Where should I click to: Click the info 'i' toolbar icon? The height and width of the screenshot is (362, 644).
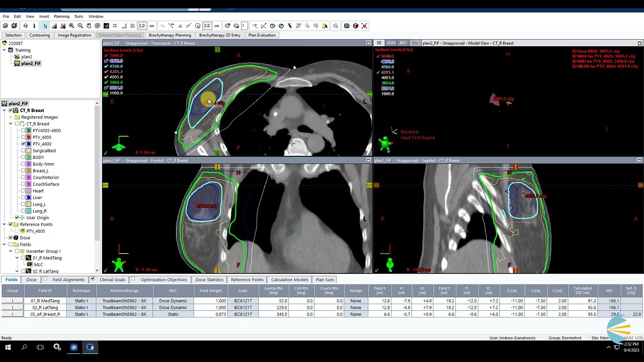34,26
